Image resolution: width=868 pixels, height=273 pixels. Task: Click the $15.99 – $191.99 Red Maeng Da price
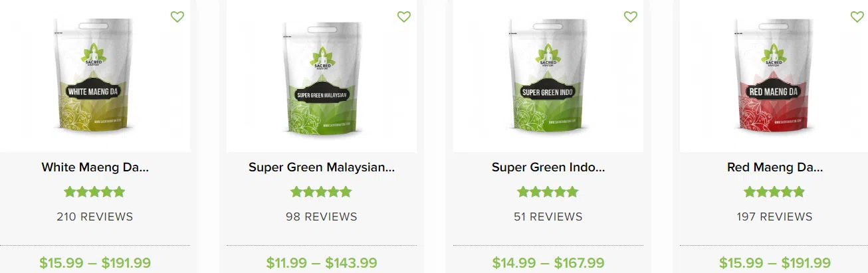[775, 263]
